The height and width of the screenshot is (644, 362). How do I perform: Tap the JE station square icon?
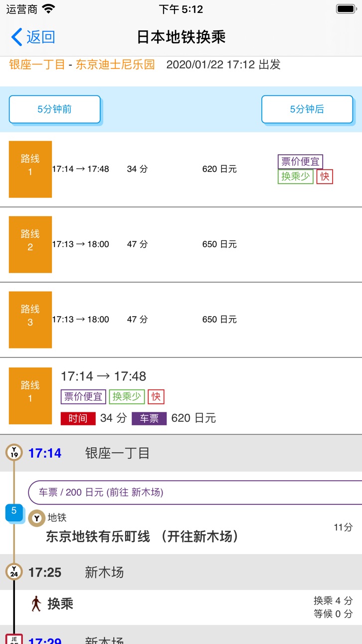14,639
